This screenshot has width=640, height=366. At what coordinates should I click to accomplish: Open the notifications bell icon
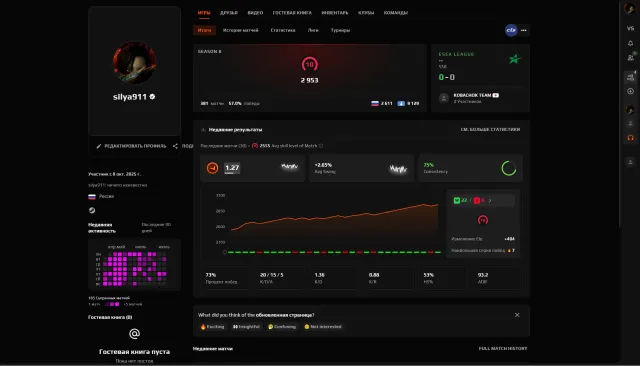coord(630,43)
